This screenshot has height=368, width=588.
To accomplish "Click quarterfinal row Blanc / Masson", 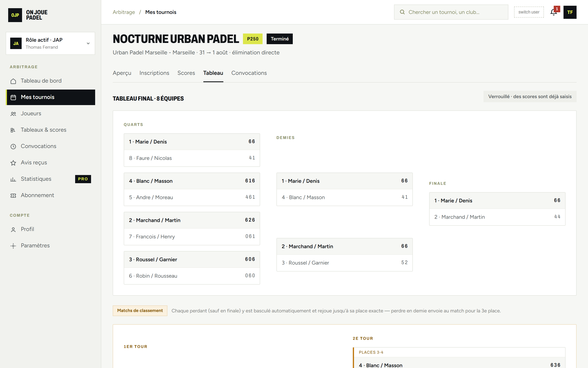I will click(192, 181).
